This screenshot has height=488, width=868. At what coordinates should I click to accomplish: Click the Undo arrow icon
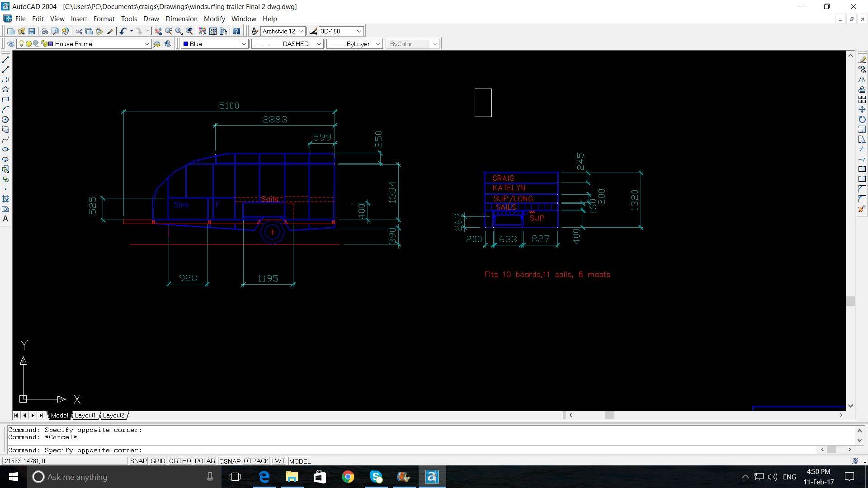click(x=123, y=31)
